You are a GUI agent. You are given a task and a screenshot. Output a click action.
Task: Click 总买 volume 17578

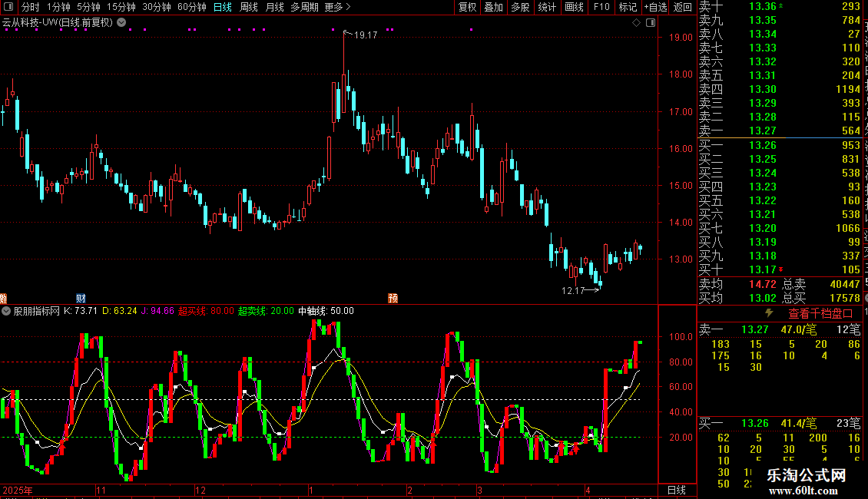845,298
